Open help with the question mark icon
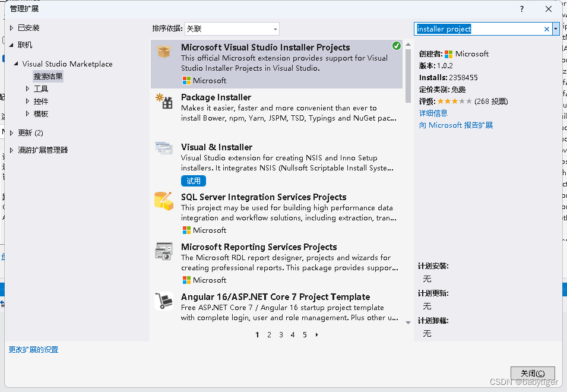567x392 pixels. pyautogui.click(x=521, y=9)
